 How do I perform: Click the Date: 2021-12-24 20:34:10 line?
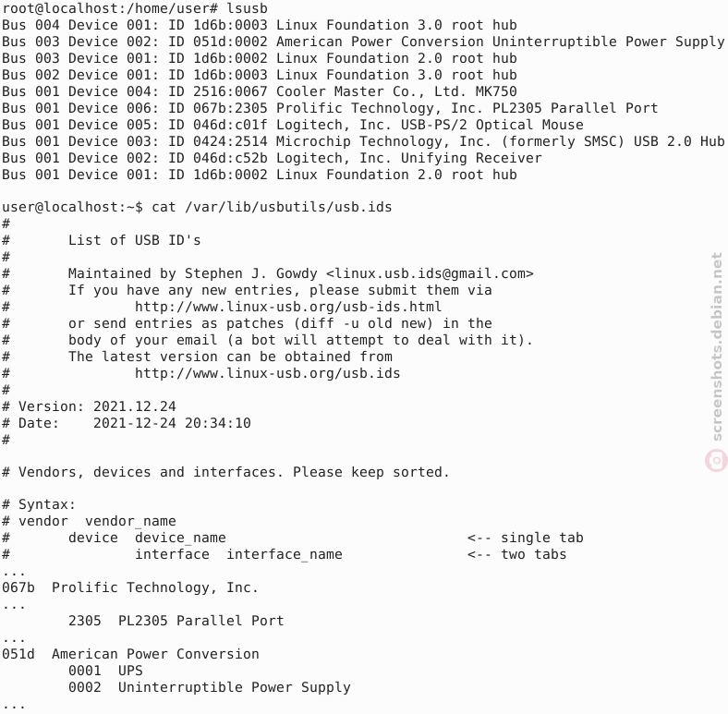127,423
